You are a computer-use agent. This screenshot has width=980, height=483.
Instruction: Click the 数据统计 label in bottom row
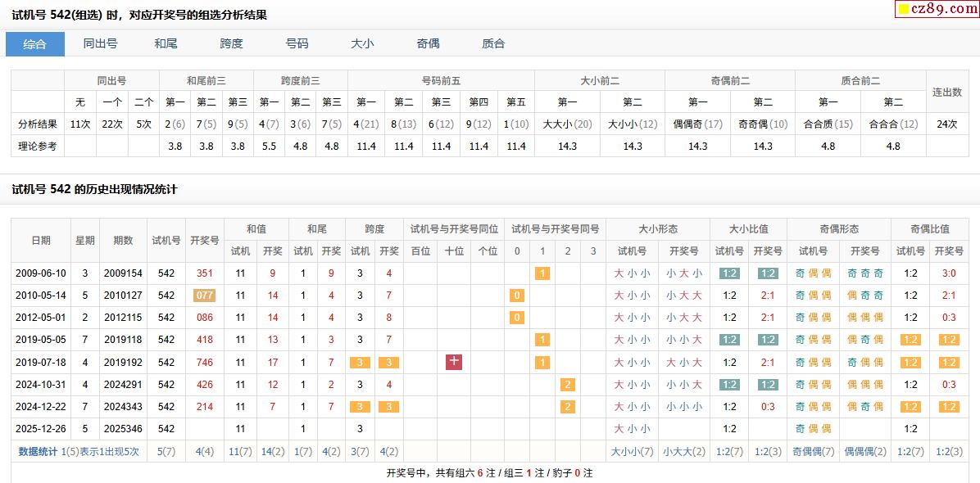coord(38,451)
